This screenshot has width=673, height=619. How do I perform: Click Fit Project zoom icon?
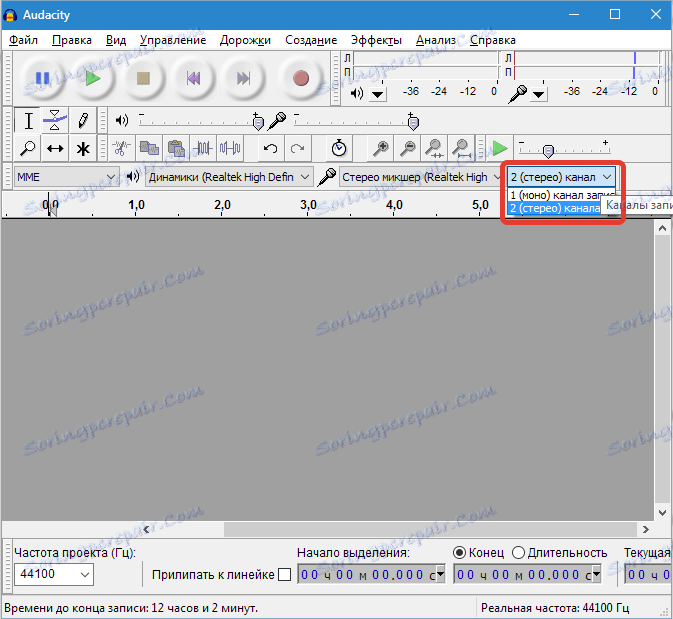(x=461, y=149)
